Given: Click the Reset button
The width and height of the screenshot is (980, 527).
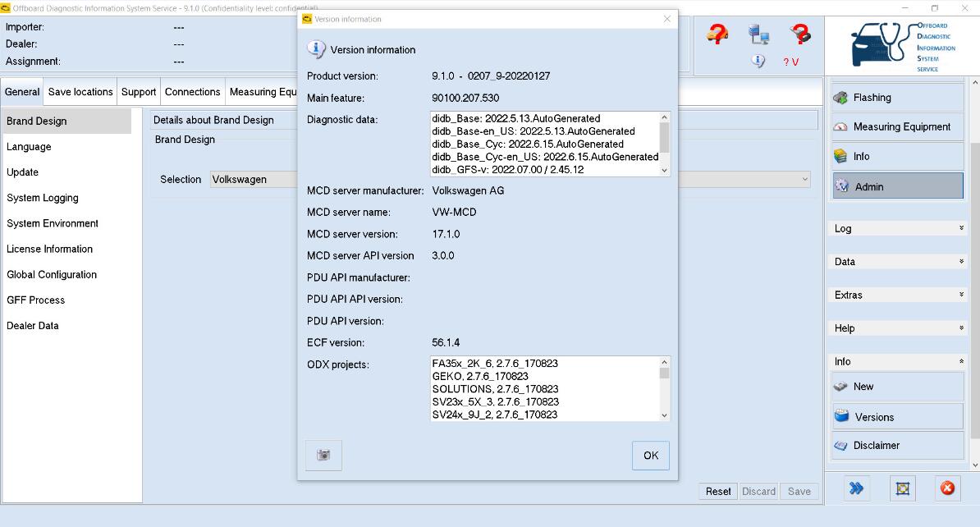Looking at the screenshot, I should click(x=718, y=492).
